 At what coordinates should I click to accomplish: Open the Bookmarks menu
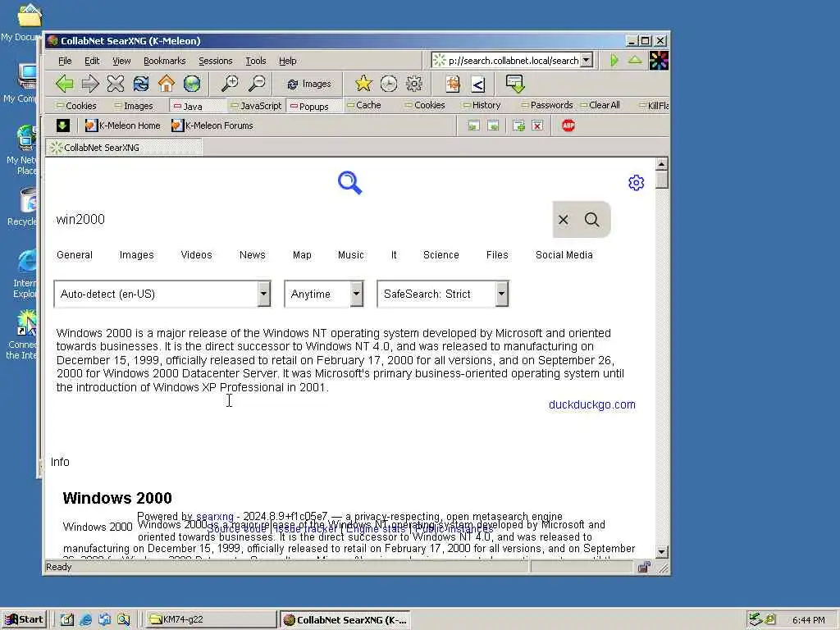164,61
